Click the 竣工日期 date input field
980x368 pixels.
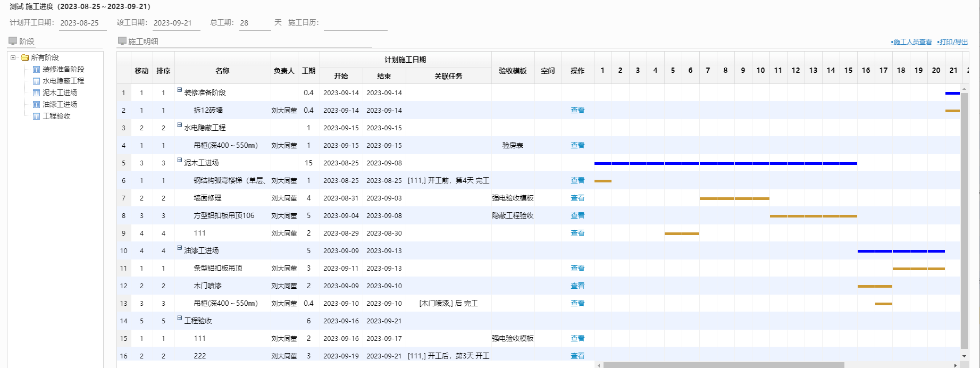tap(176, 23)
